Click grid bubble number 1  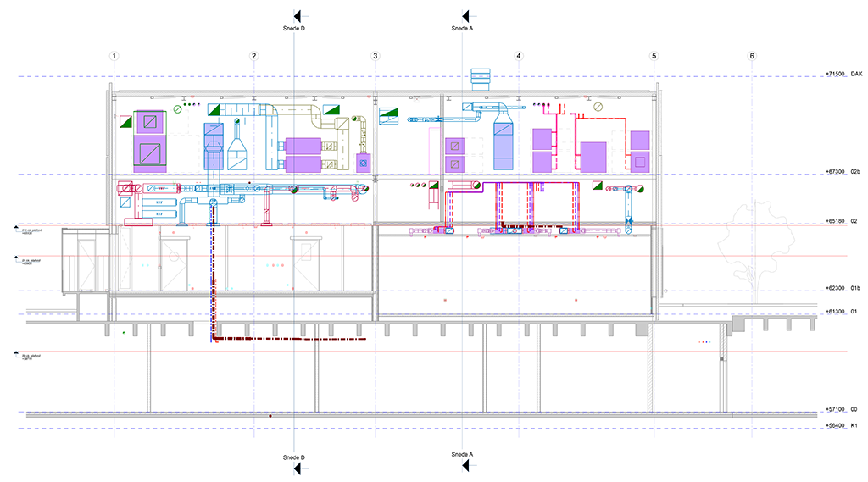[x=114, y=56]
